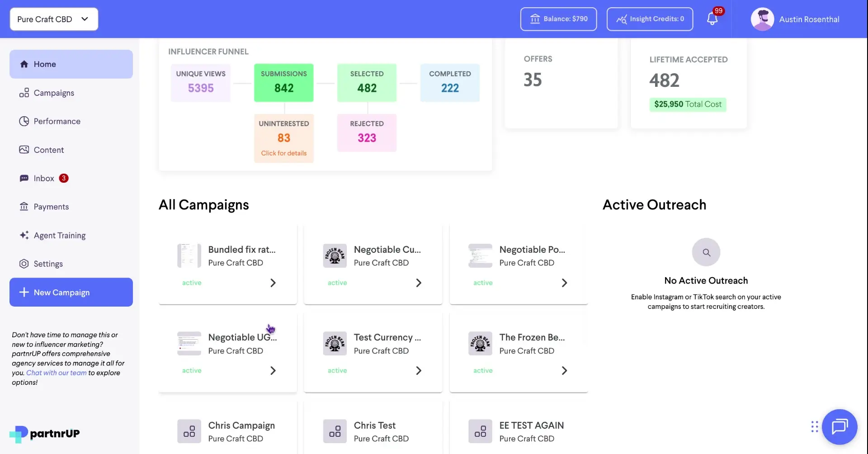Click the UNINTERESTED 83 funnel block for details

(283, 138)
